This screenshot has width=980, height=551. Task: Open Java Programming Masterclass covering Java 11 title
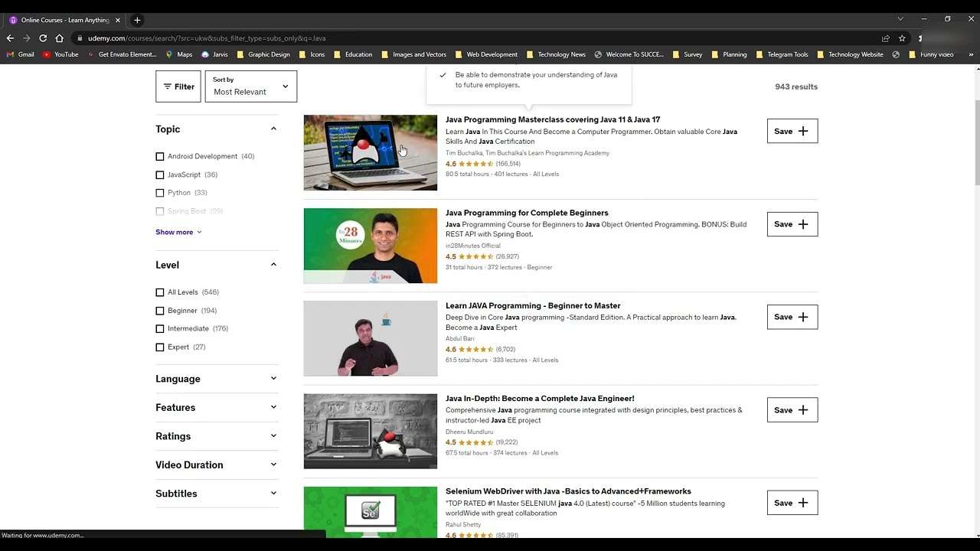(553, 119)
